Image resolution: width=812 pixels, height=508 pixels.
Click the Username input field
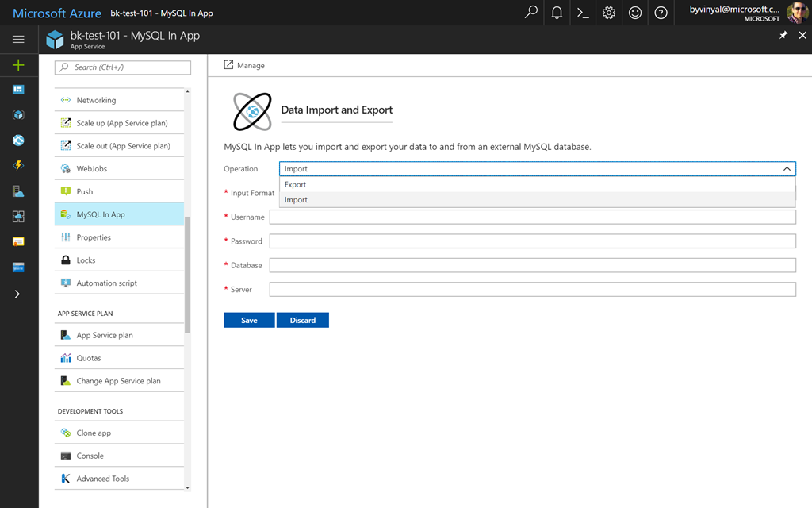click(x=532, y=217)
